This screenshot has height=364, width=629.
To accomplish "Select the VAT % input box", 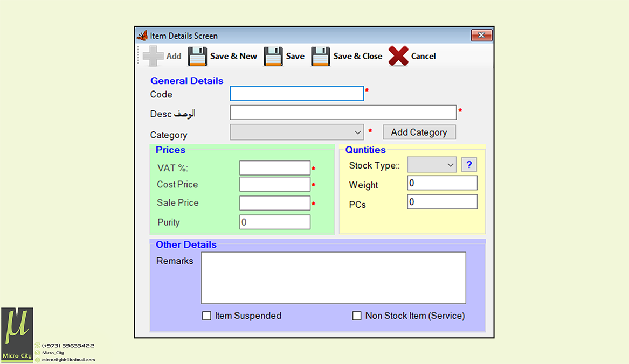I will (275, 168).
